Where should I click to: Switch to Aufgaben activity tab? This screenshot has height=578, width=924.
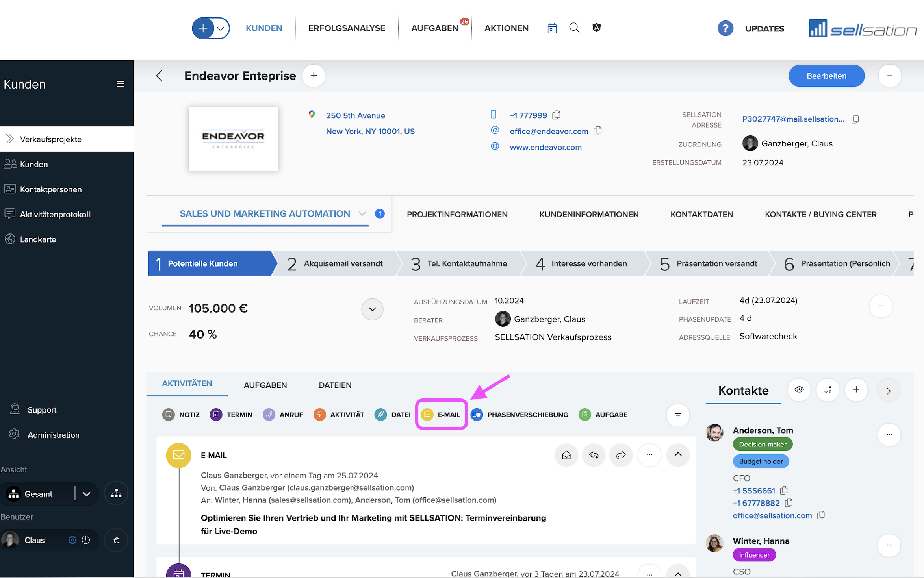coord(265,385)
